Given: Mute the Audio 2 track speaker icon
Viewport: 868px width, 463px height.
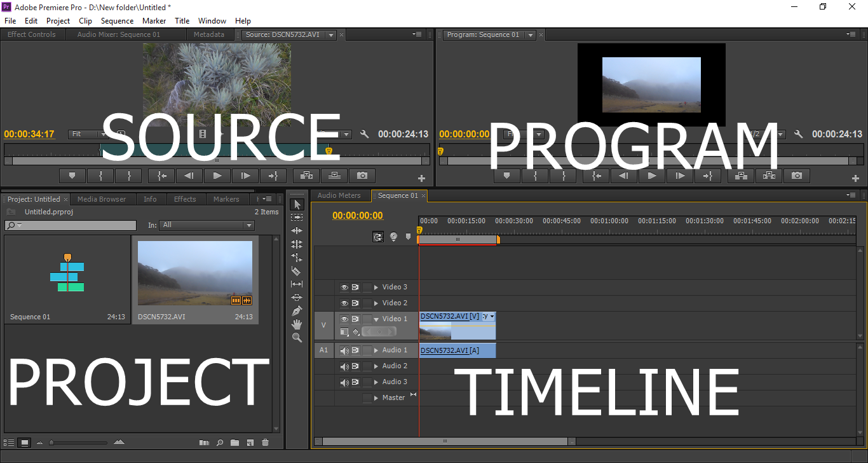Looking at the screenshot, I should click(345, 366).
